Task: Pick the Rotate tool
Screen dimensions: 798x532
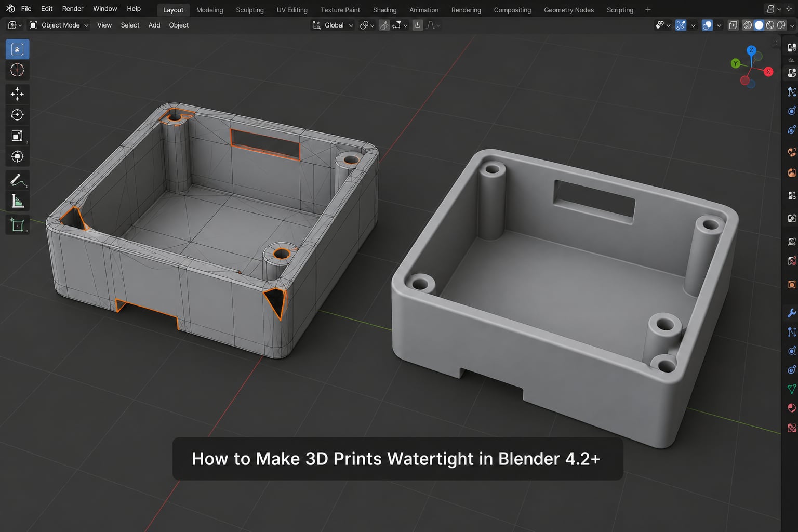Action: click(17, 115)
